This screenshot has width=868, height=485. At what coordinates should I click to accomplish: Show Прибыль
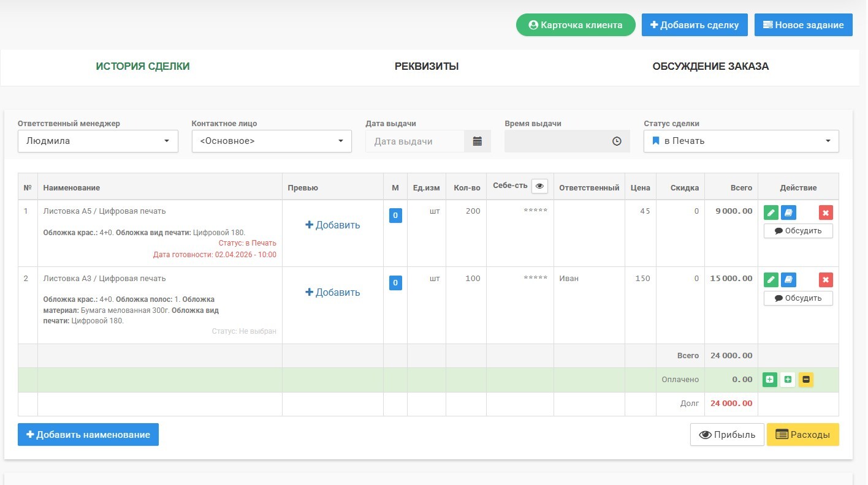point(727,435)
